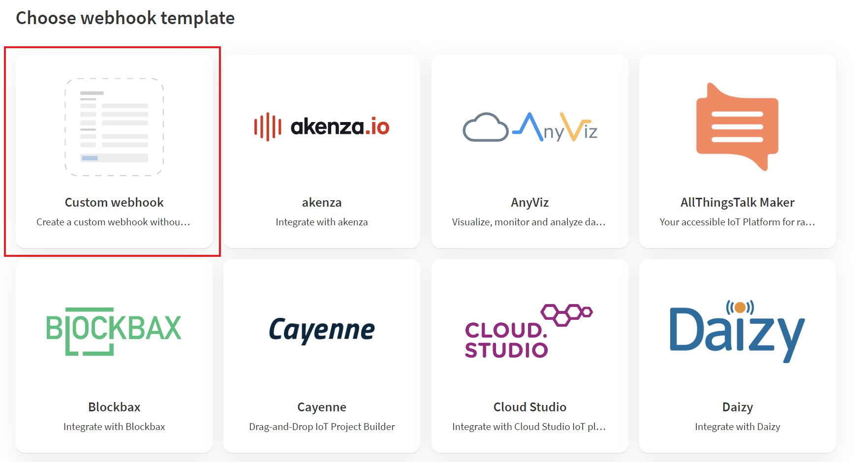This screenshot has height=462, width=868.
Task: Click 'Your accessible IoT Platform for ra…' text
Action: [737, 222]
